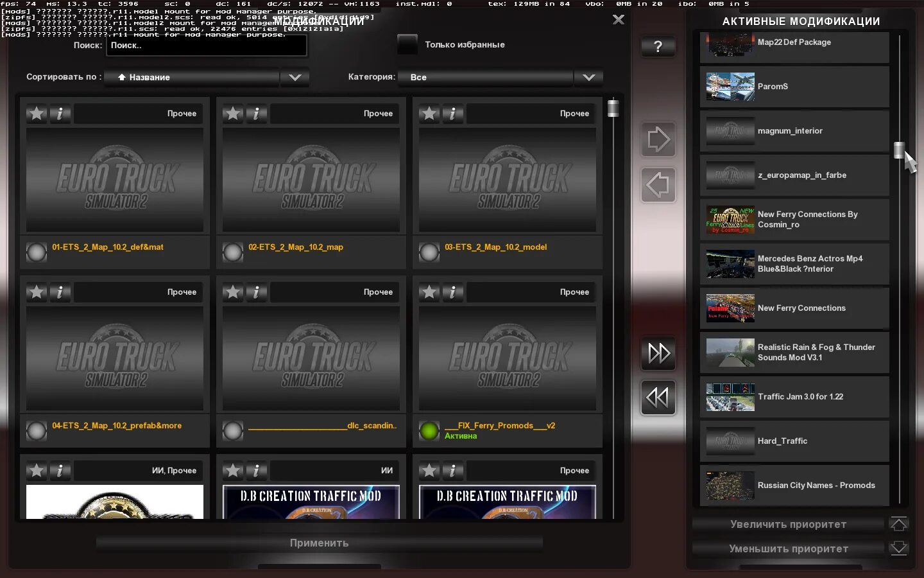
Task: Click the increase priority up arrow icon
Action: 899,524
